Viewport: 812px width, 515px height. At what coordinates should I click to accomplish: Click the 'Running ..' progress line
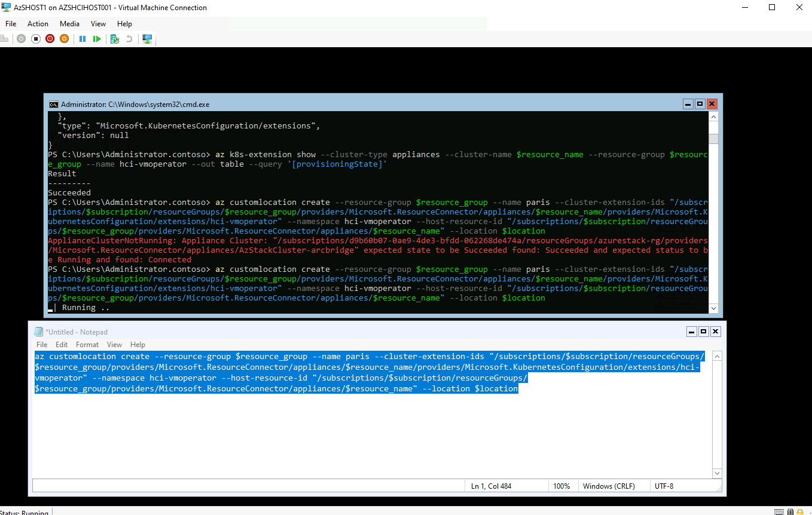pos(86,307)
